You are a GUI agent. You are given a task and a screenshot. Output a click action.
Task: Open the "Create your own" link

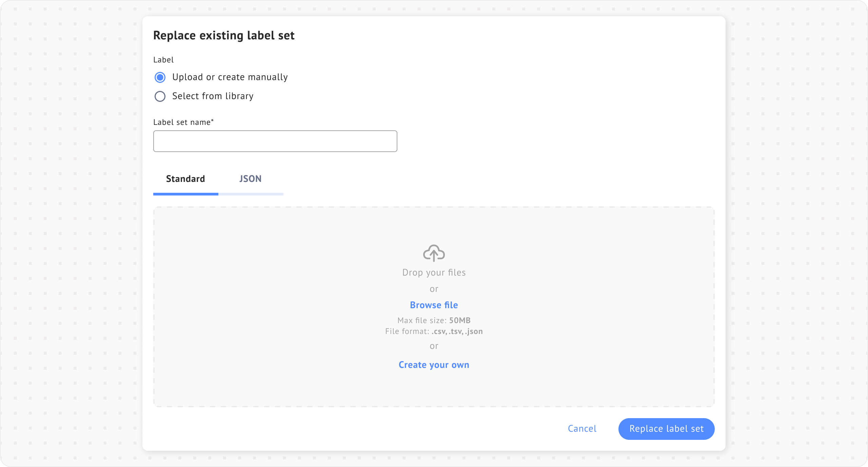(x=434, y=365)
